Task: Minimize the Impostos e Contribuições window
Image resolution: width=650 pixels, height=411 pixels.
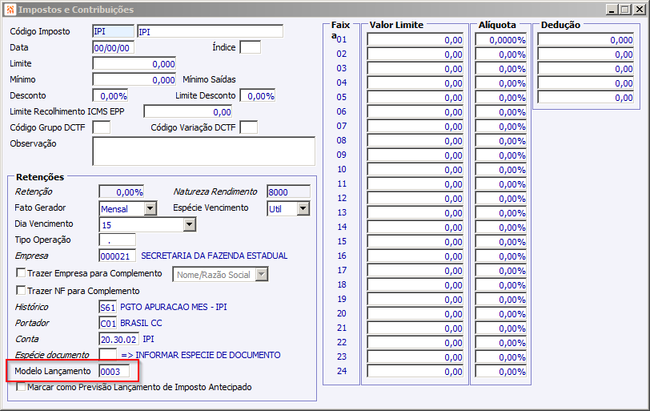Action: (612, 9)
